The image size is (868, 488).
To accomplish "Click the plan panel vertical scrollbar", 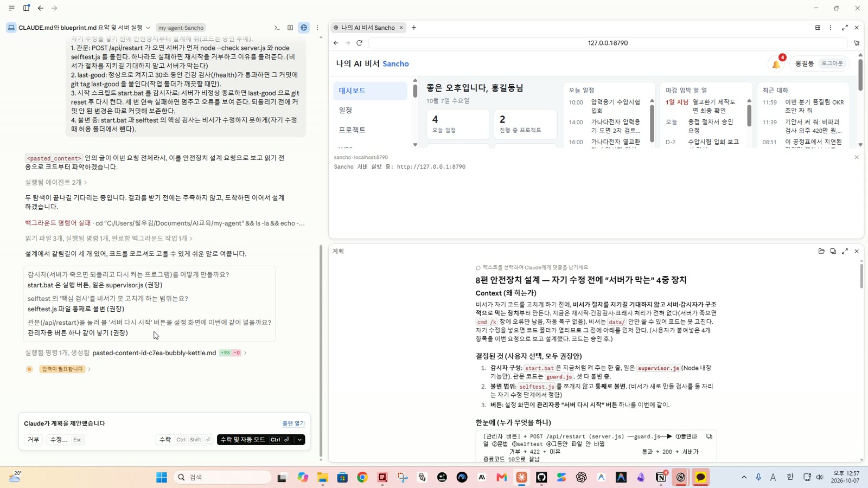I will (x=861, y=277).
